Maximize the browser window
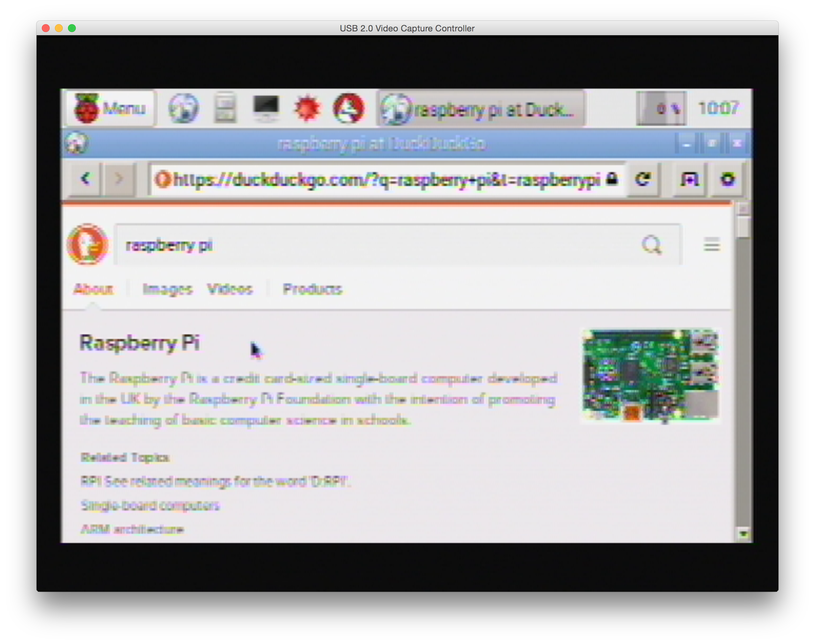 click(x=712, y=144)
